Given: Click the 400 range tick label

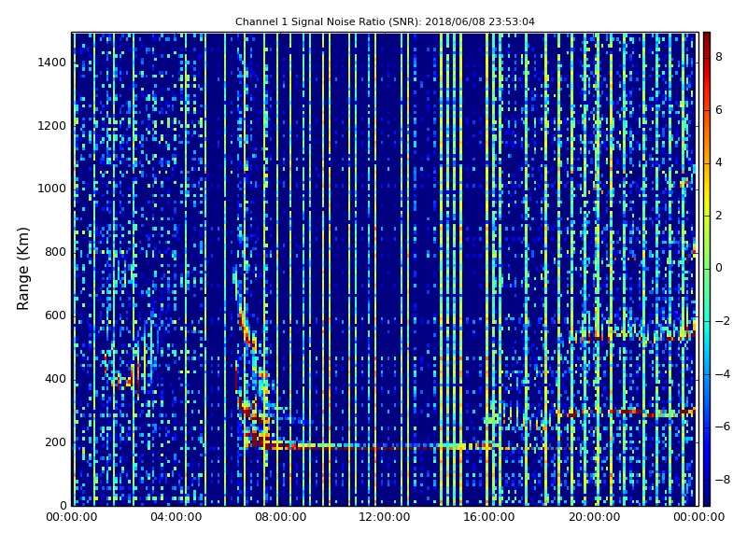Looking at the screenshot, I should (55, 379).
